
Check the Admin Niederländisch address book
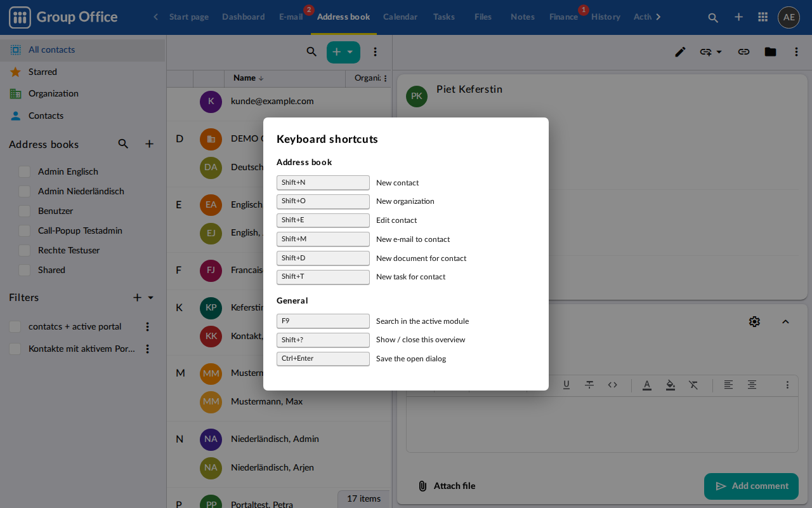coord(25,191)
